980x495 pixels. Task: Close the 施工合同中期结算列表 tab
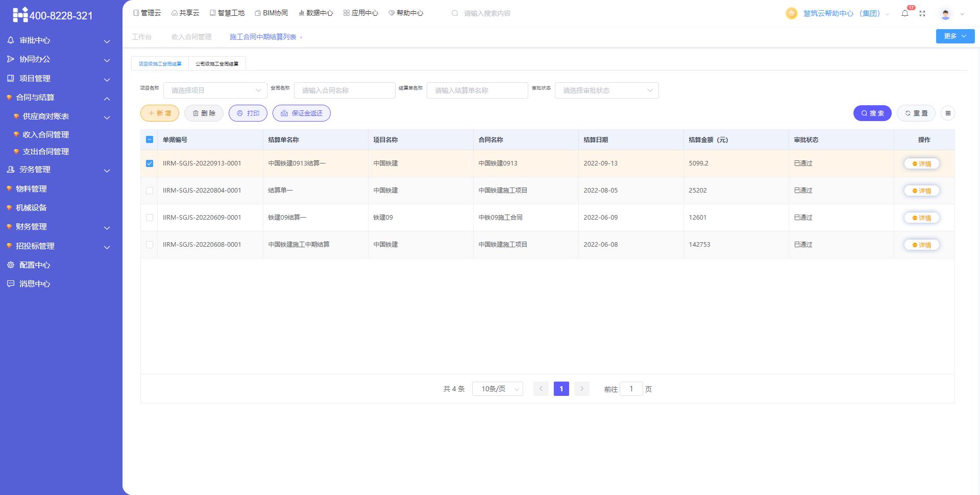point(301,37)
